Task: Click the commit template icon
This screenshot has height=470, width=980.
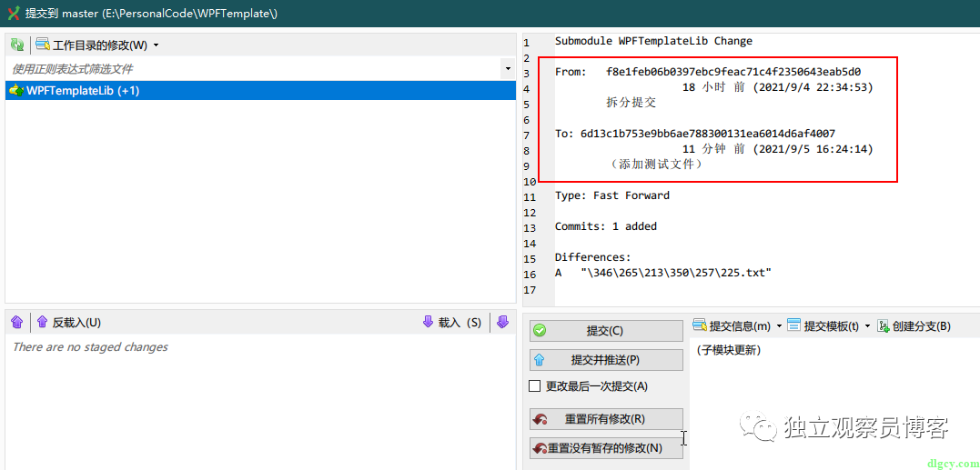Action: (793, 325)
